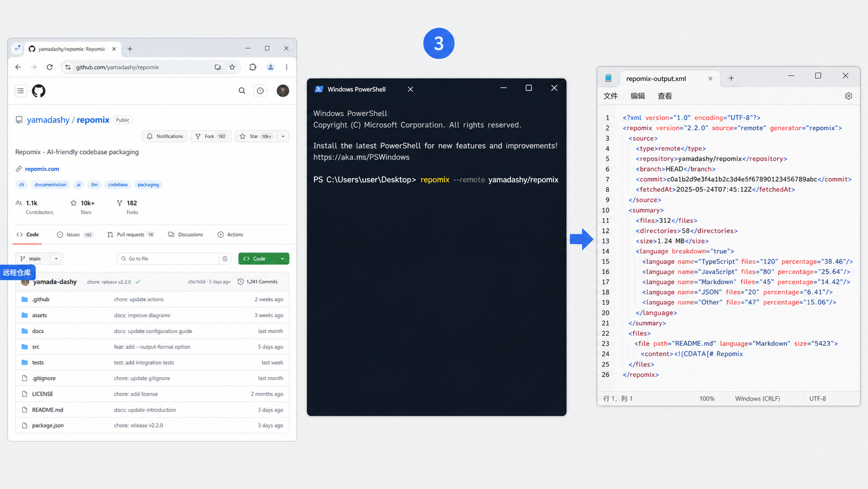Open the .github folder
868x489 pixels.
41,299
